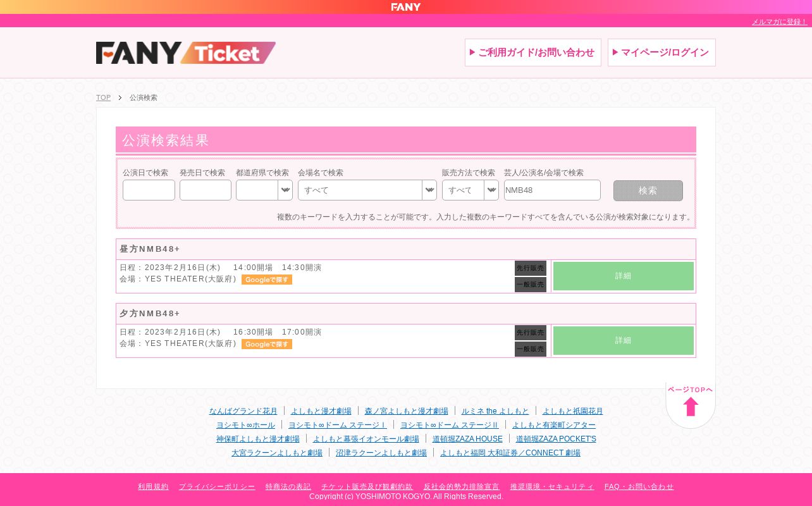Open the 都道府県で検索 dropdown

click(x=264, y=190)
